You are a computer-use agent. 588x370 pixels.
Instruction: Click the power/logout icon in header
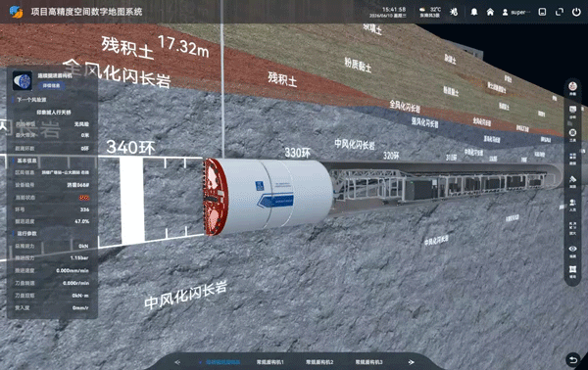click(576, 12)
